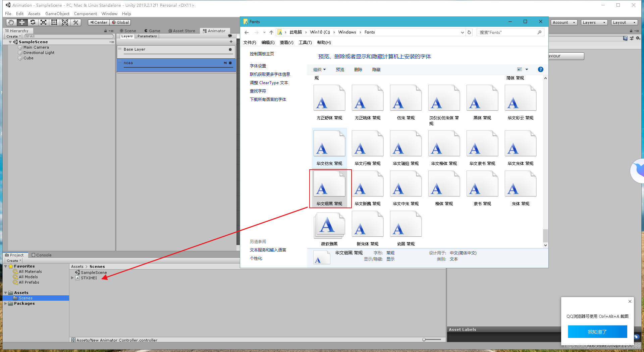Select 微软雅黑 font family icon
Image resolution: width=644 pixels, height=352 pixels.
pyautogui.click(x=329, y=229)
